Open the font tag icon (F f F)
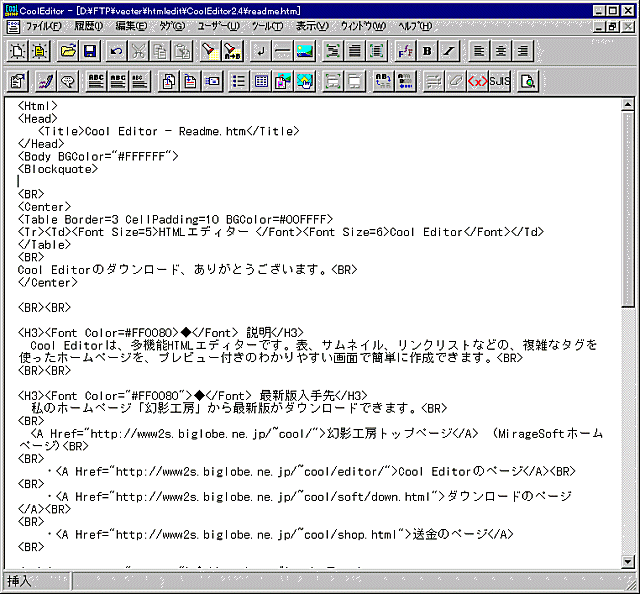Screen dimensions: 640x594 tap(405, 51)
